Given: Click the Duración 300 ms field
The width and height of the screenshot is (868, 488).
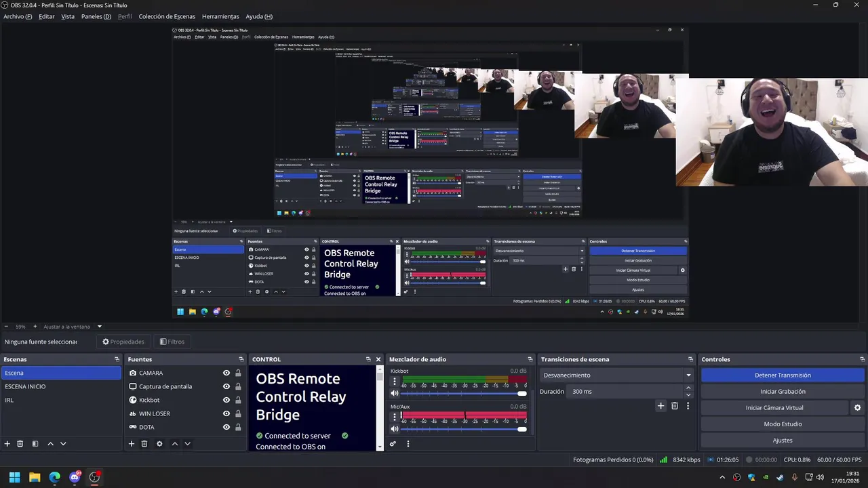Looking at the screenshot, I should (x=624, y=391).
